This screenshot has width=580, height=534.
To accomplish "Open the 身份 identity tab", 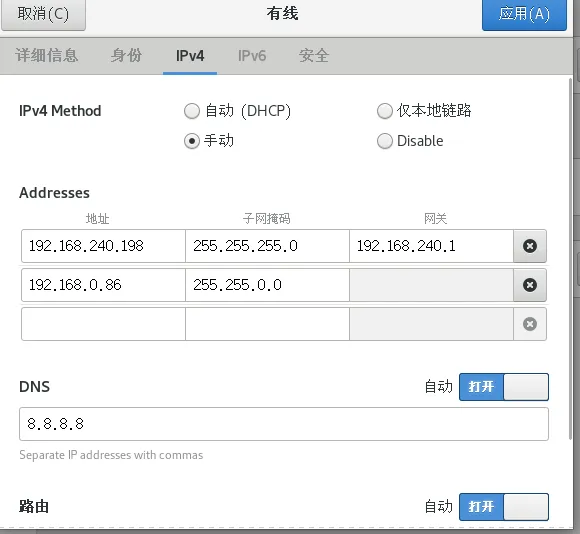I will click(x=126, y=56).
